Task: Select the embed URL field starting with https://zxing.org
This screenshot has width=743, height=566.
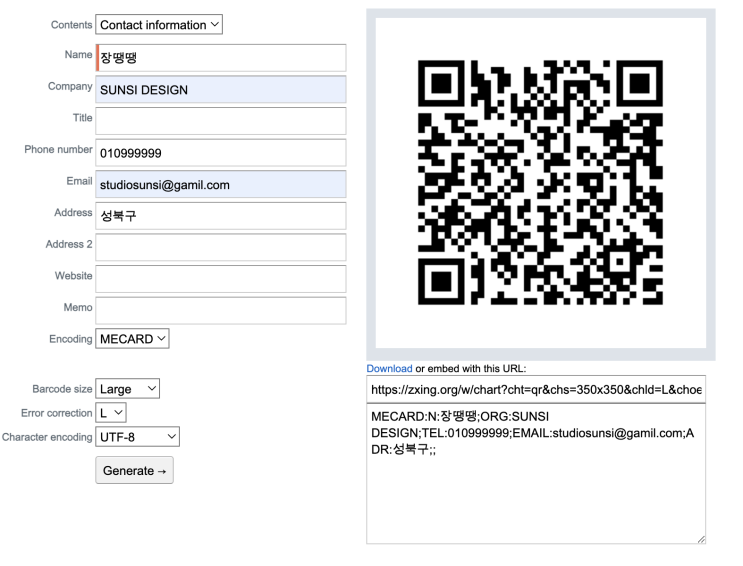Action: click(536, 389)
